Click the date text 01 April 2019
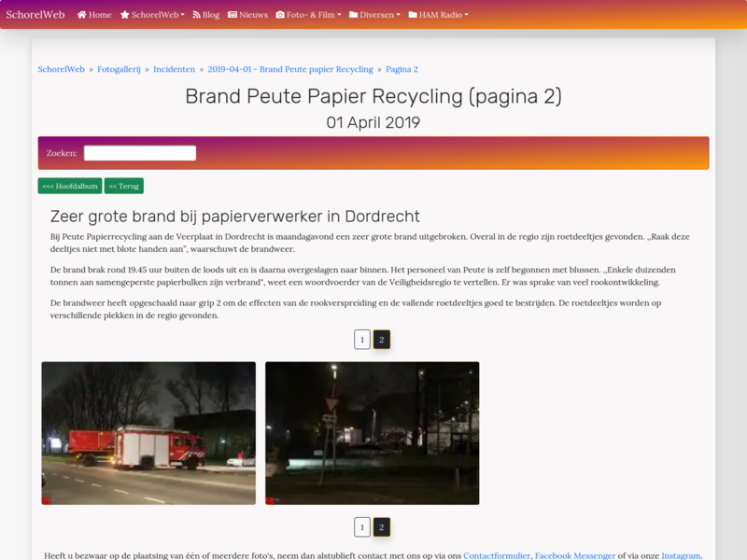The image size is (747, 560). click(x=373, y=122)
